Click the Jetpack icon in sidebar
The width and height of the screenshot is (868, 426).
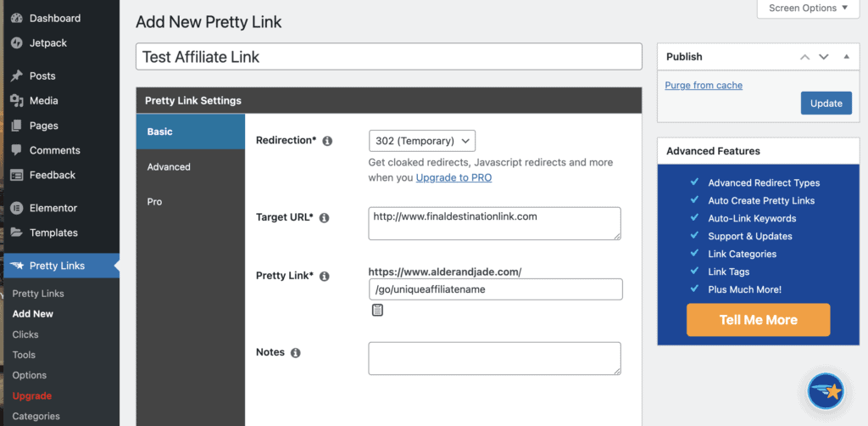[17, 43]
